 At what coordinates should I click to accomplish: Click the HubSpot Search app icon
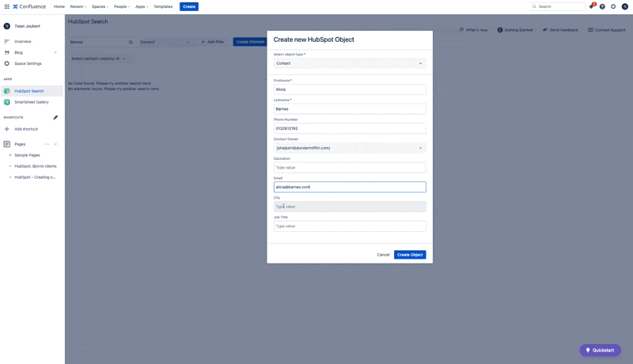pos(7,91)
